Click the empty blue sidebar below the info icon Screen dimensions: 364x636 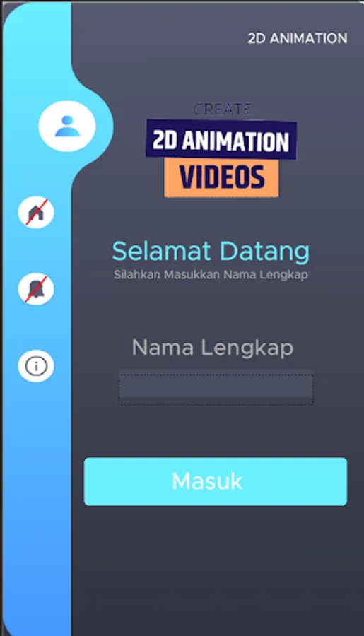click(x=37, y=507)
